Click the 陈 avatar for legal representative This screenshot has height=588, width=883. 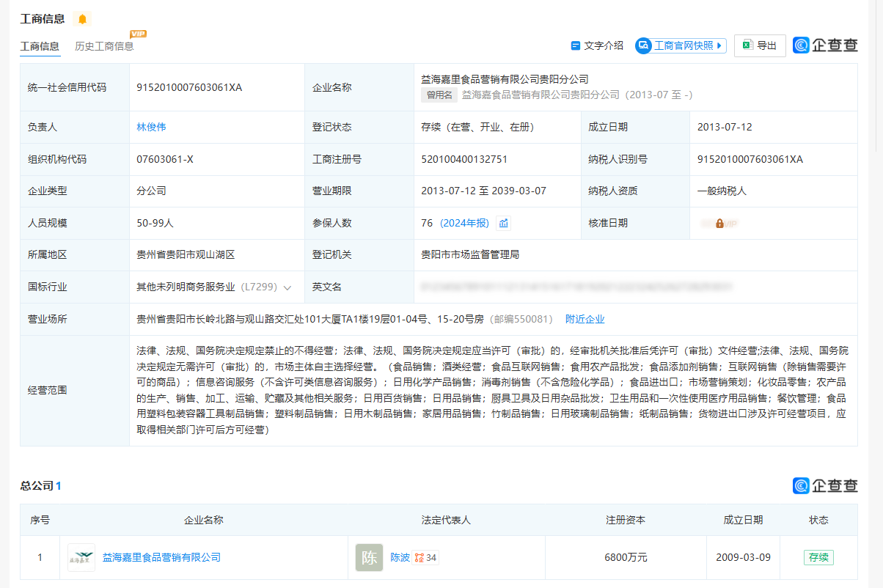(x=369, y=557)
